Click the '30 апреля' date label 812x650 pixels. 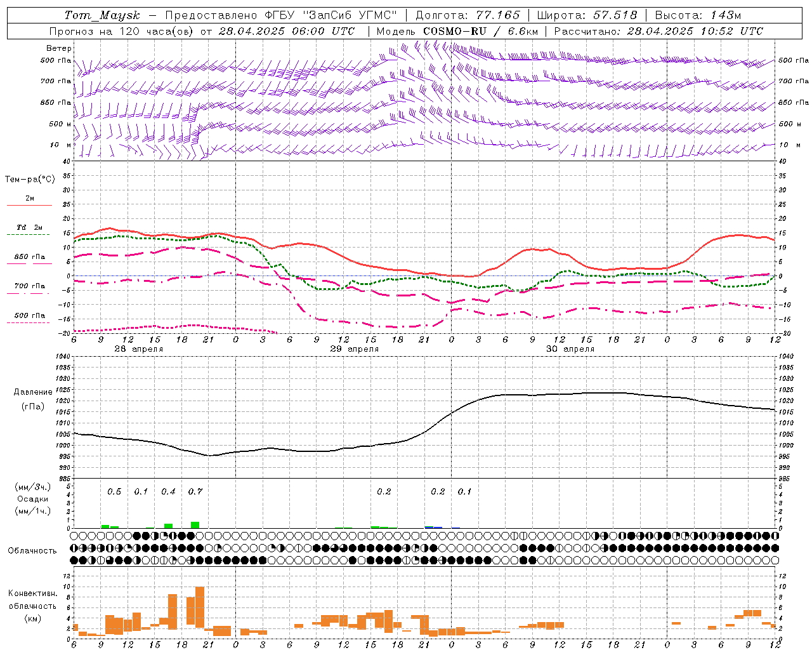(x=570, y=349)
